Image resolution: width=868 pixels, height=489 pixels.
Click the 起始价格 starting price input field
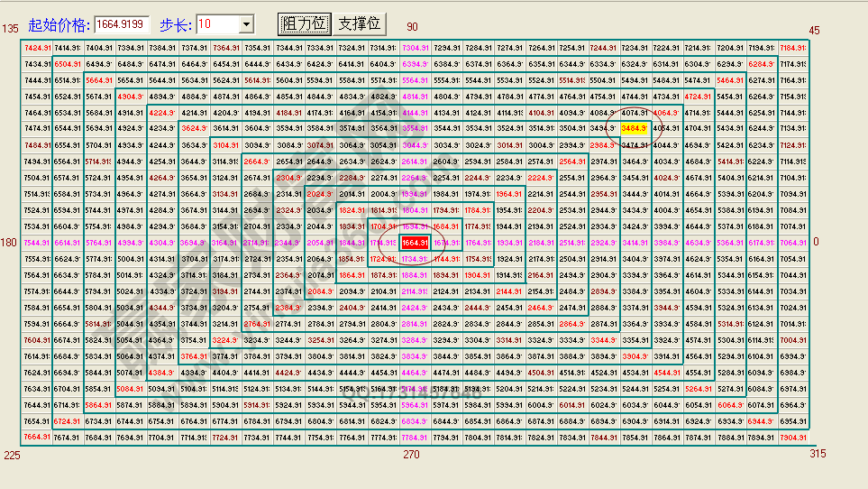pyautogui.click(x=121, y=24)
